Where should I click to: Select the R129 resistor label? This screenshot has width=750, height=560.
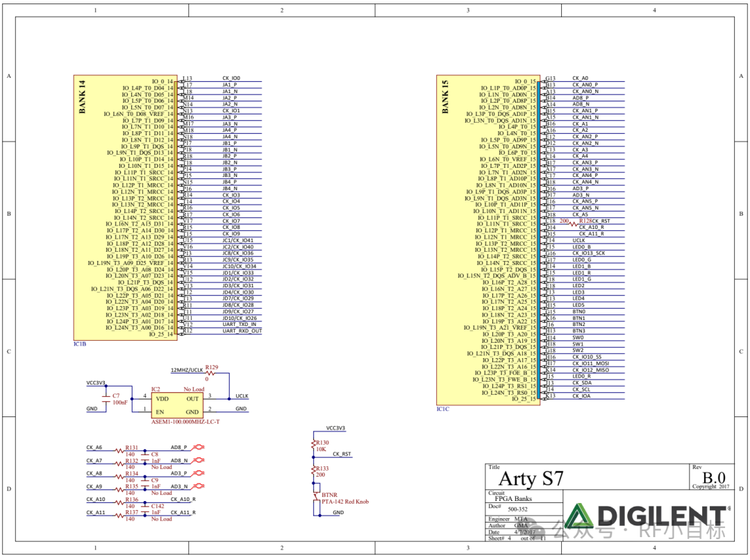211,368
